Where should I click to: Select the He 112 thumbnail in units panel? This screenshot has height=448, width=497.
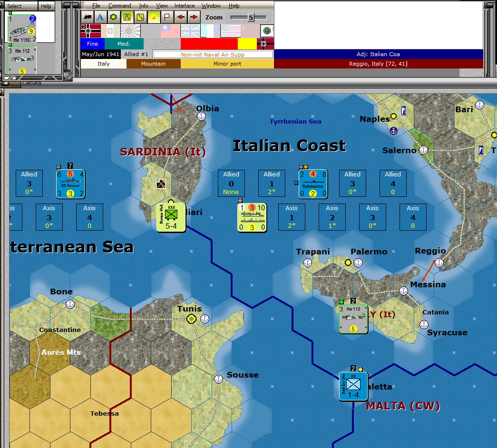pos(22,60)
